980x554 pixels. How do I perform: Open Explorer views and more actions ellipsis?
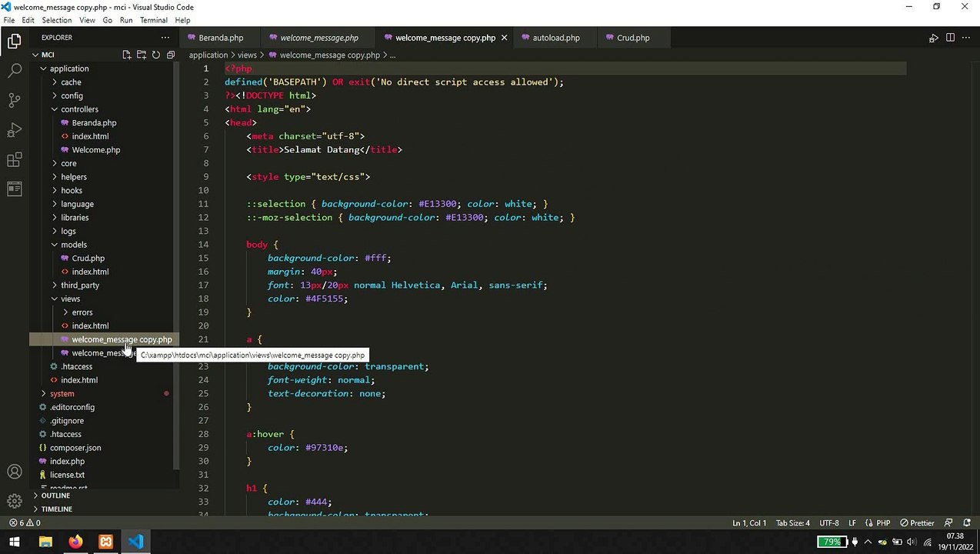click(165, 37)
